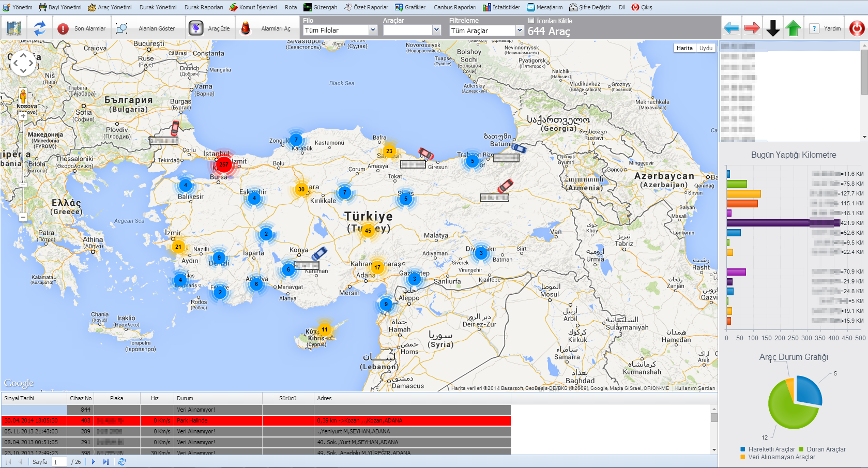Sort by Sinyal Tarihi column
The image size is (868, 468).
point(34,398)
